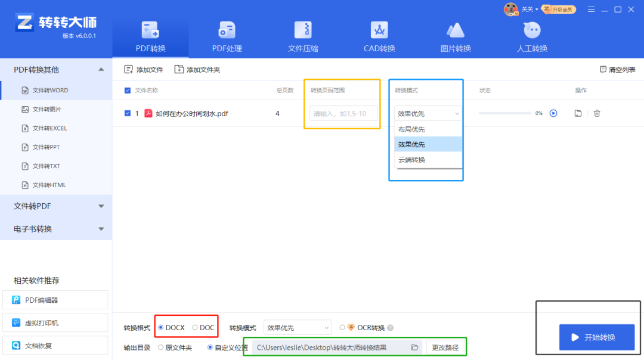Delete 如何在办公时间划水.pdf via trash icon
Viewport: 644px width, 360px height.
tap(597, 113)
